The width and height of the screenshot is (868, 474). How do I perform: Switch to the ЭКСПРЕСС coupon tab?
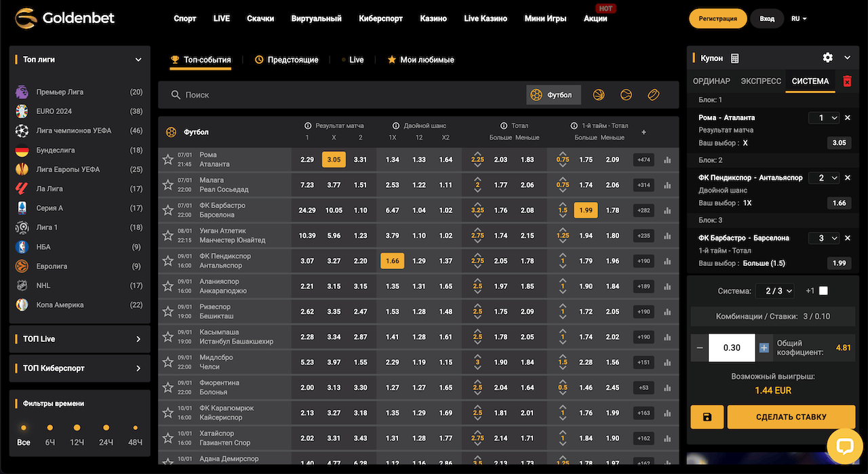tap(761, 81)
